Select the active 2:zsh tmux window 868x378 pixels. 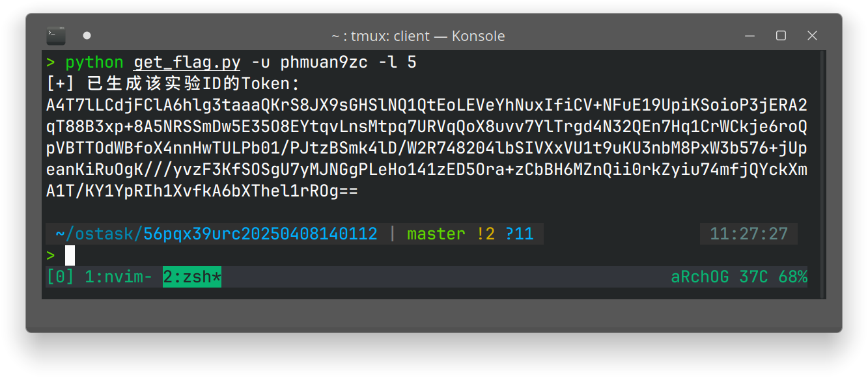tap(191, 277)
